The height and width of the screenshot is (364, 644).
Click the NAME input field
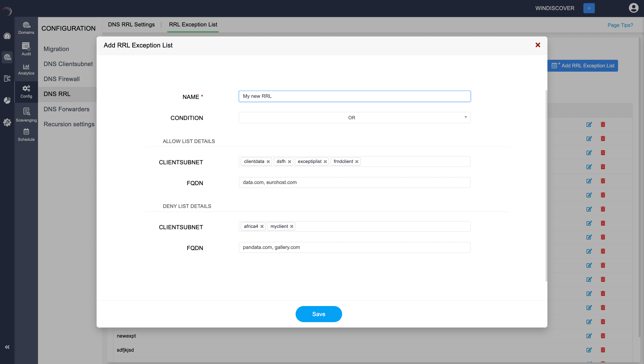pos(354,96)
